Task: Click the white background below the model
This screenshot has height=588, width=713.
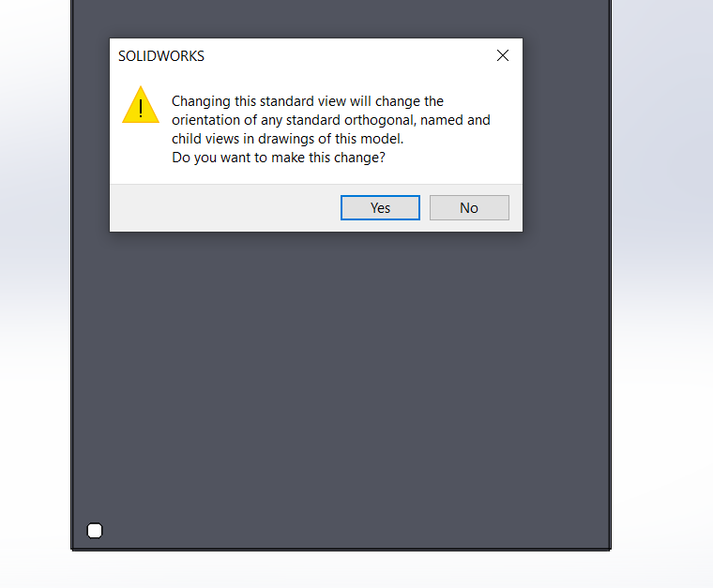Action: (x=341, y=570)
